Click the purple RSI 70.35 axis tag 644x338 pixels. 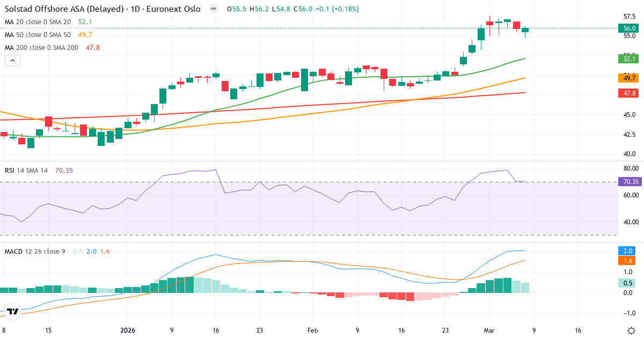click(x=630, y=182)
